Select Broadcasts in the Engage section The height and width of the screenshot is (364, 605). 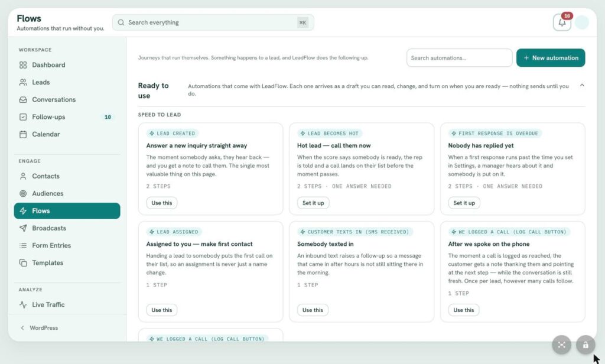[67, 228]
